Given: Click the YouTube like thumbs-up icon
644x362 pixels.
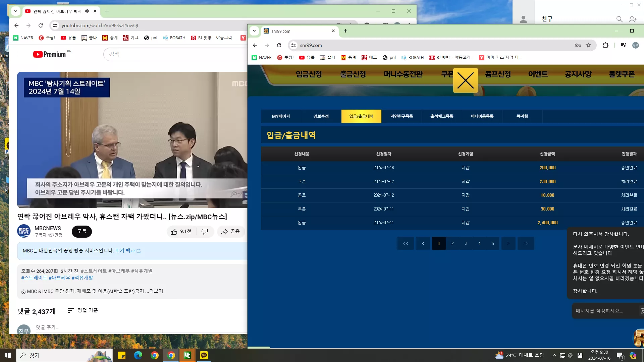Looking at the screenshot, I should (x=174, y=232).
